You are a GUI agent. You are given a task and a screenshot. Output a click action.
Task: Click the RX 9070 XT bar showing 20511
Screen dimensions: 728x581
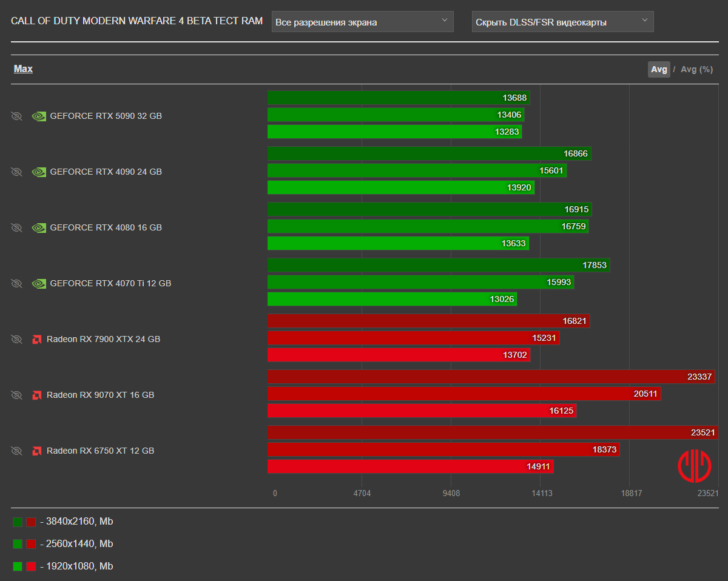pos(464,394)
